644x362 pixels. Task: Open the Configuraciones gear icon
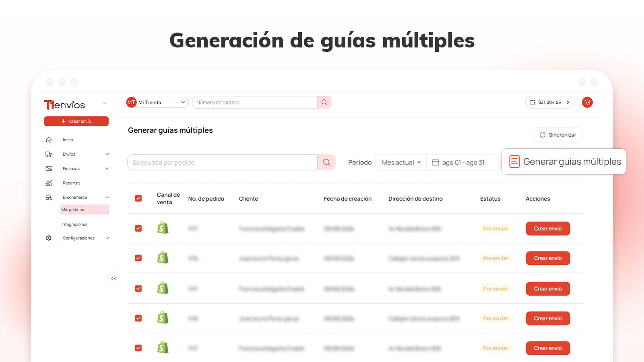pyautogui.click(x=49, y=238)
